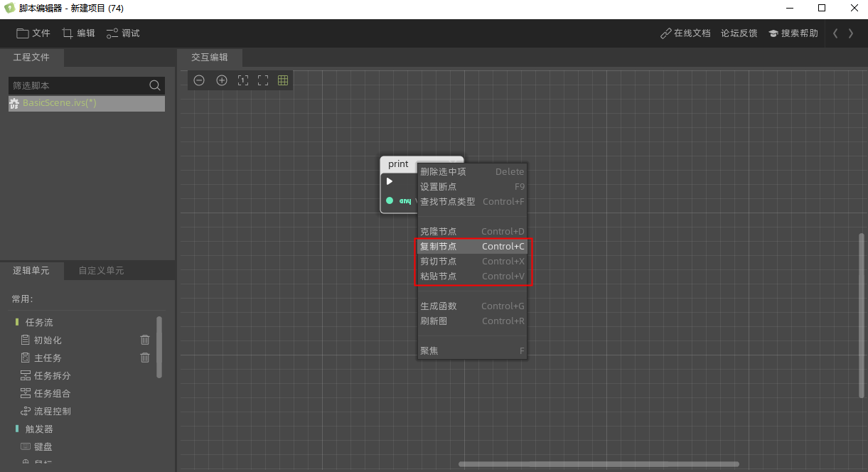
Task: Click the next arrow in top bar
Action: point(851,33)
